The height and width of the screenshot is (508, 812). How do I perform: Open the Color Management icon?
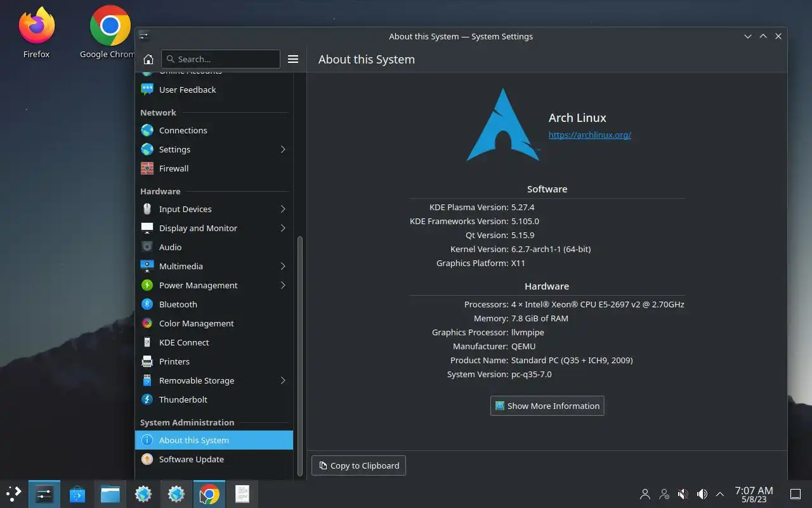tap(147, 323)
